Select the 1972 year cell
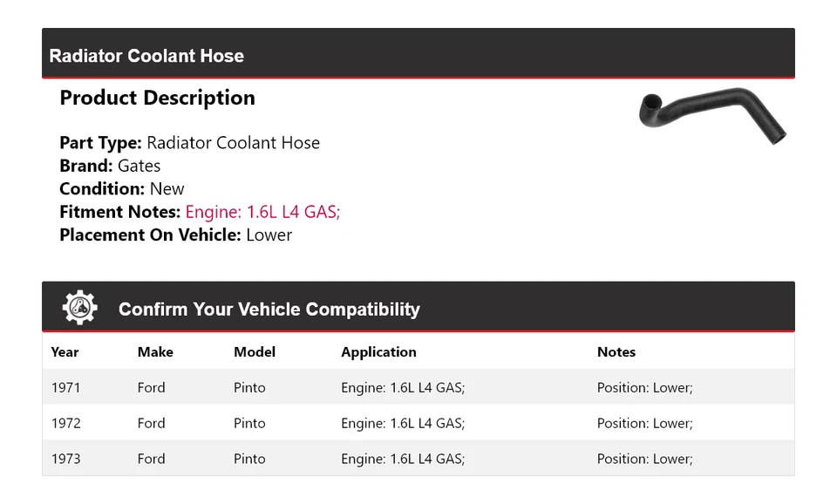Viewport: 837px width, 504px height. (x=65, y=424)
